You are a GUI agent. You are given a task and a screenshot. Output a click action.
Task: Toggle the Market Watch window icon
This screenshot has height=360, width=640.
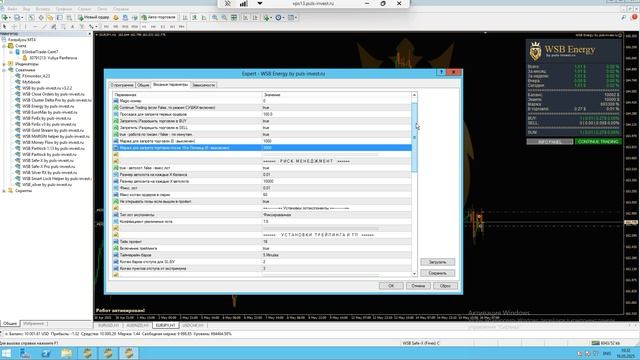[31, 18]
